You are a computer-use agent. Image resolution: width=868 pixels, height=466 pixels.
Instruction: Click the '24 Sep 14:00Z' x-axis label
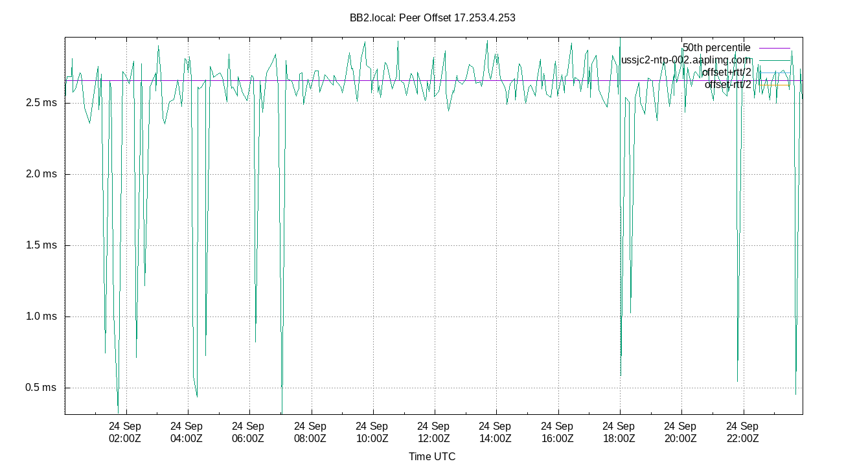click(496, 432)
